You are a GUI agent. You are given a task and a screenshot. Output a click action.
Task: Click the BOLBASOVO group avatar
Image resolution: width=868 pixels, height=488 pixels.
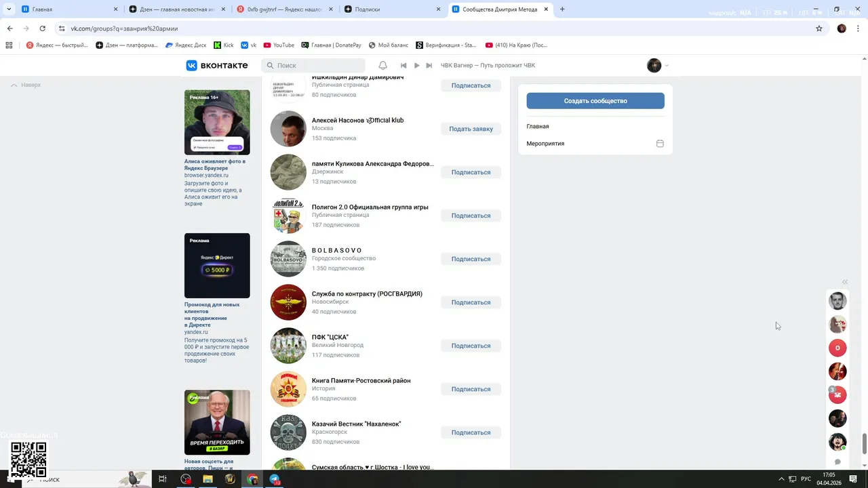[288, 259]
